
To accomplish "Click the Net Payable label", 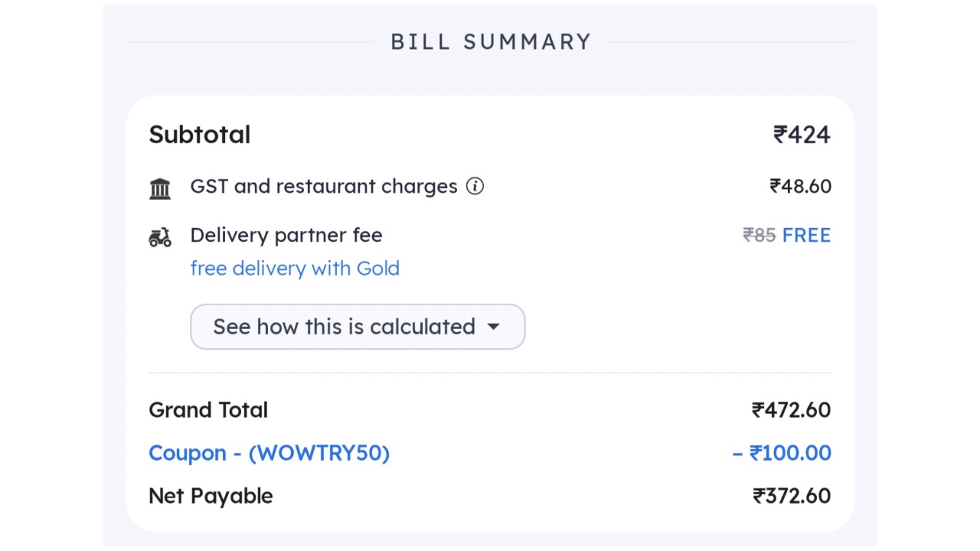I will [x=211, y=496].
